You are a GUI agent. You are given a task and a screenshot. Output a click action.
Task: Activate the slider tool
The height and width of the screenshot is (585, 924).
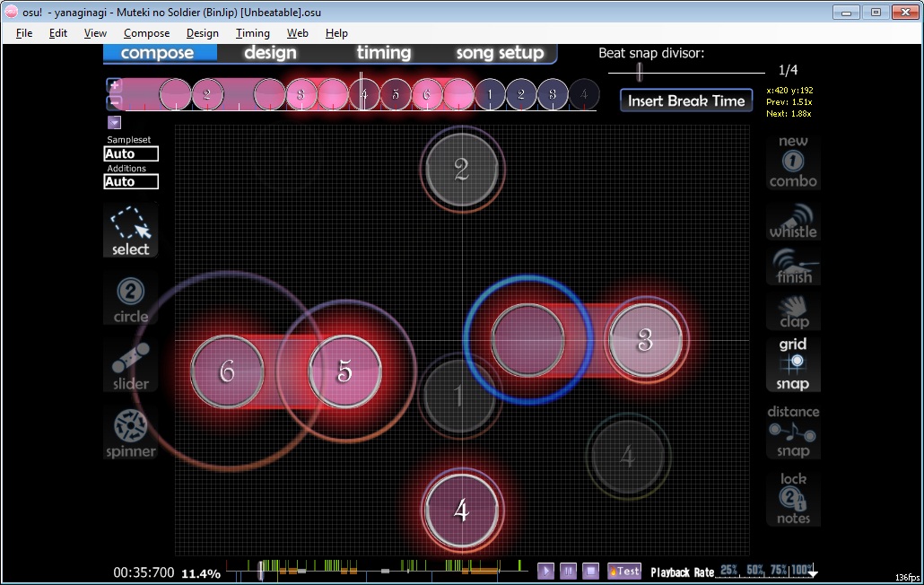coord(130,366)
